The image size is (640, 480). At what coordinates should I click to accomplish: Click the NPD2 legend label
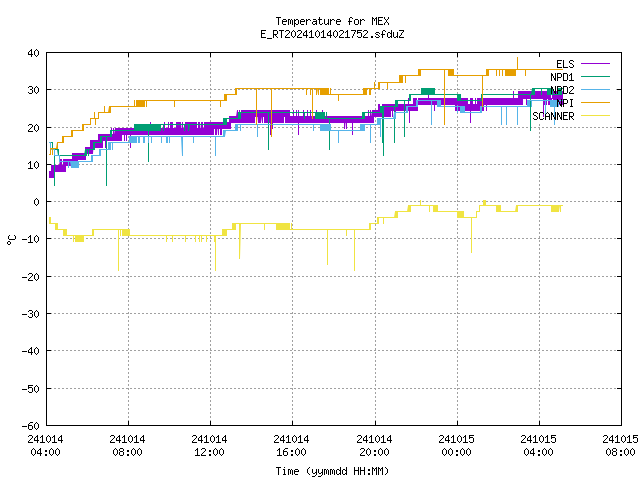tap(562, 90)
